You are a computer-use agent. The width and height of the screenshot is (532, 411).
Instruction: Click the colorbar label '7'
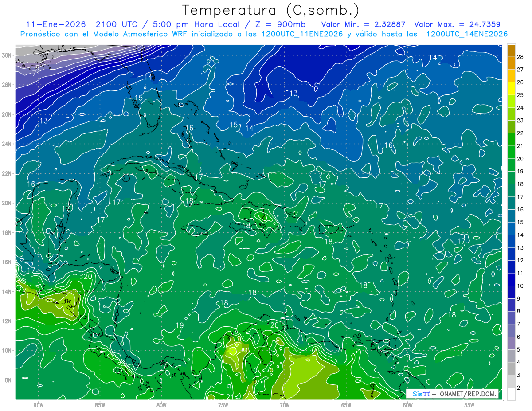pyautogui.click(x=519, y=324)
